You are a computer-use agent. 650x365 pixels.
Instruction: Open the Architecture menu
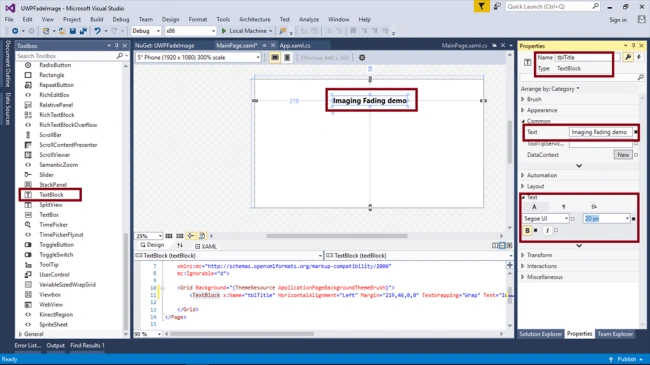(255, 19)
